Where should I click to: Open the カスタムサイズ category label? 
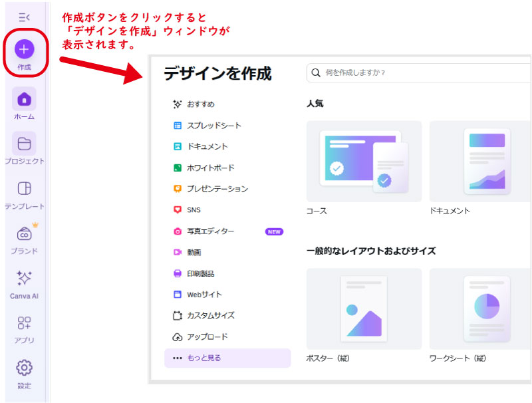211,315
